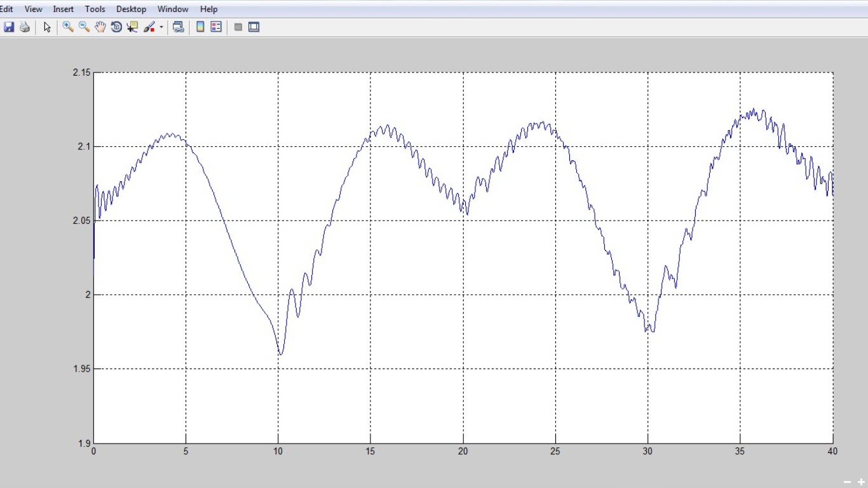
Task: Click the plus button at bottom right
Action: click(x=861, y=482)
